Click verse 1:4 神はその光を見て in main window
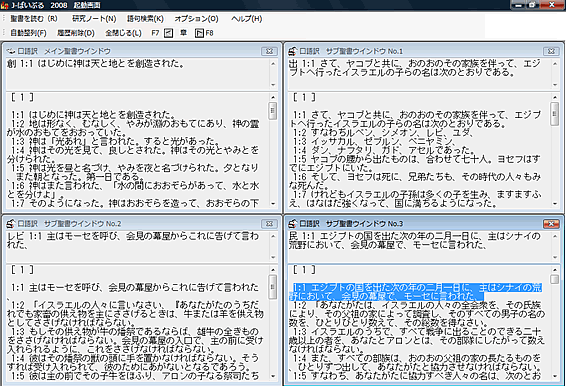Image resolution: width=567 pixels, height=387 pixels. tap(133, 154)
